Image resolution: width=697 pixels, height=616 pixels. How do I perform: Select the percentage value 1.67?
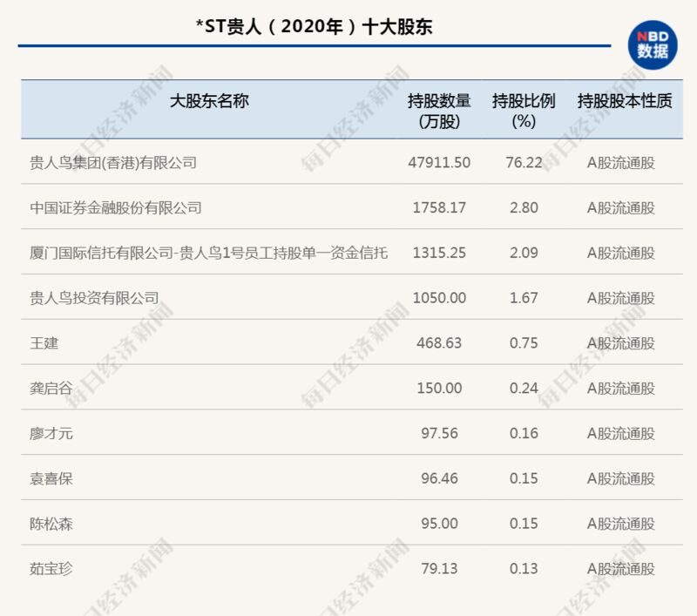524,298
